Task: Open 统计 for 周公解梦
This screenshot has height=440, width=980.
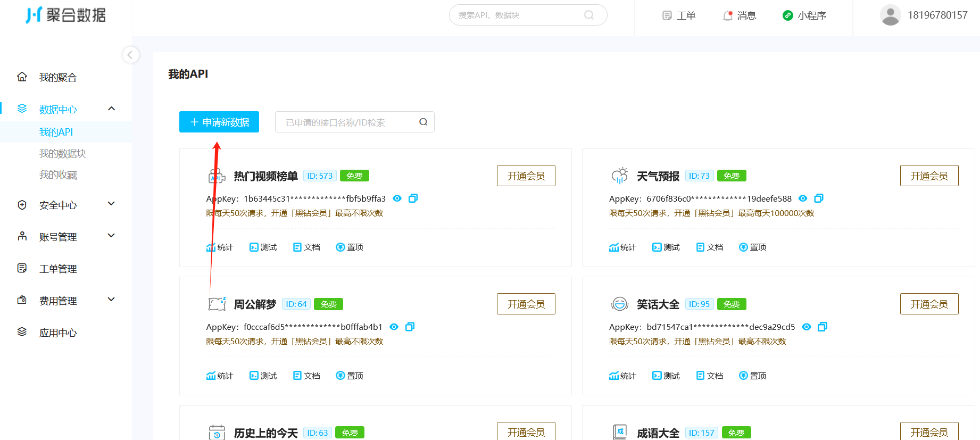Action: (220, 376)
